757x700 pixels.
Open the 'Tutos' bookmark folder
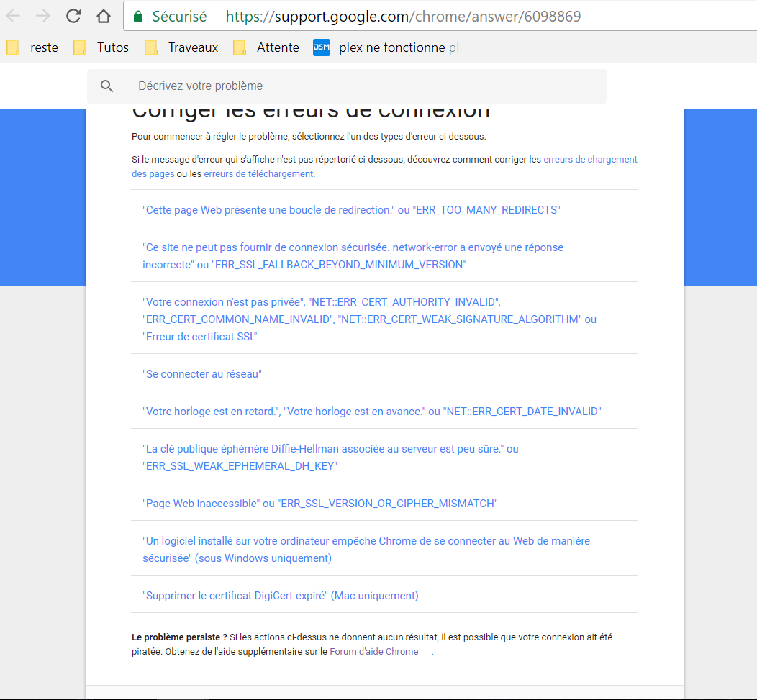pyautogui.click(x=101, y=47)
